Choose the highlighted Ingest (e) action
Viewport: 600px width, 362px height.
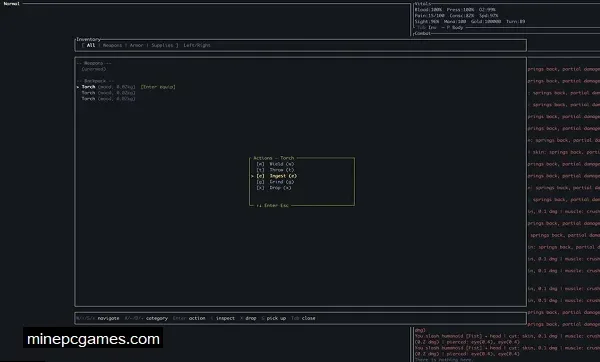click(x=276, y=176)
